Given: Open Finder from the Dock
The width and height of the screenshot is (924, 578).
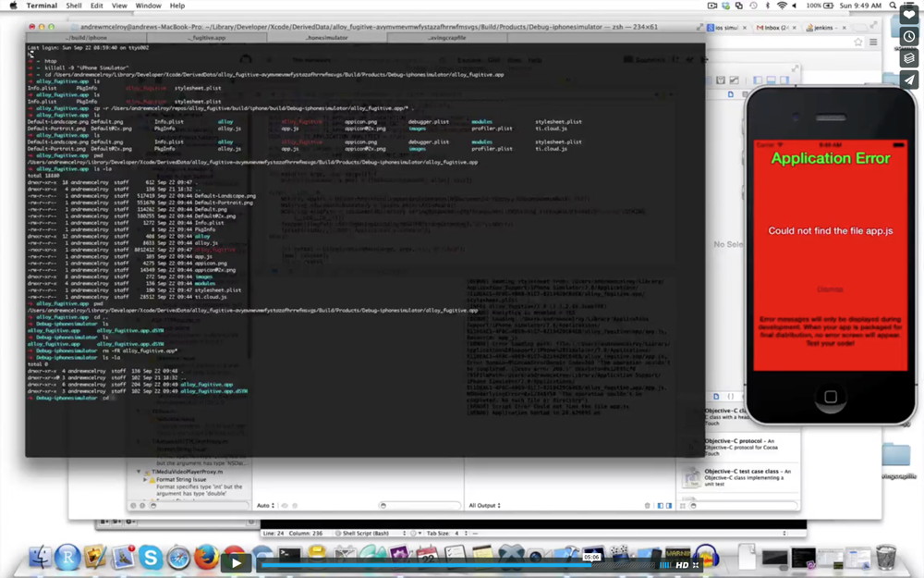Looking at the screenshot, I should [40, 557].
